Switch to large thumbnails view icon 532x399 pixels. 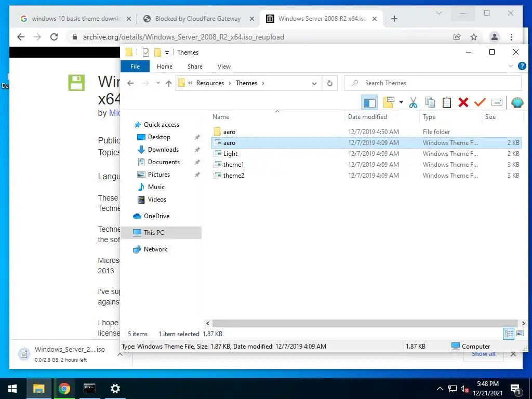520,334
